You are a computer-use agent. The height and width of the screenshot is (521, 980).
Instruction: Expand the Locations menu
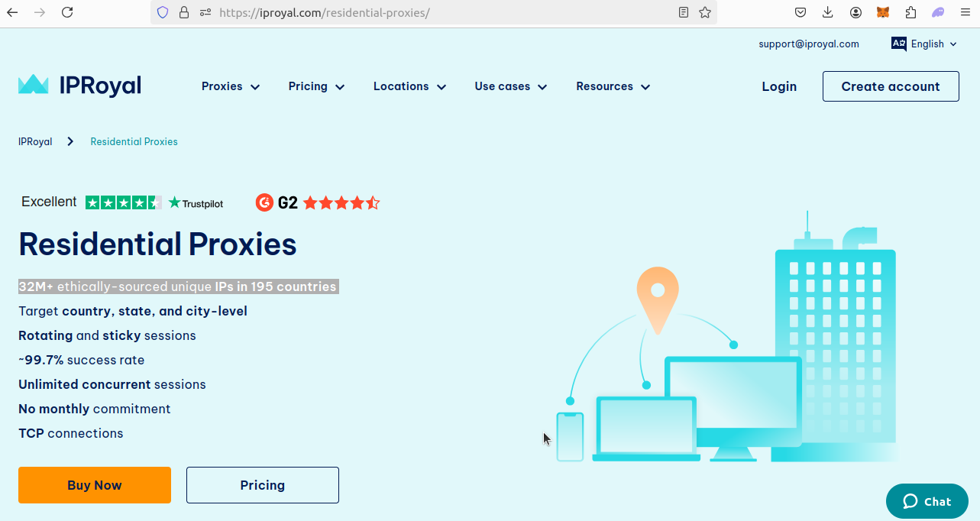click(x=410, y=86)
